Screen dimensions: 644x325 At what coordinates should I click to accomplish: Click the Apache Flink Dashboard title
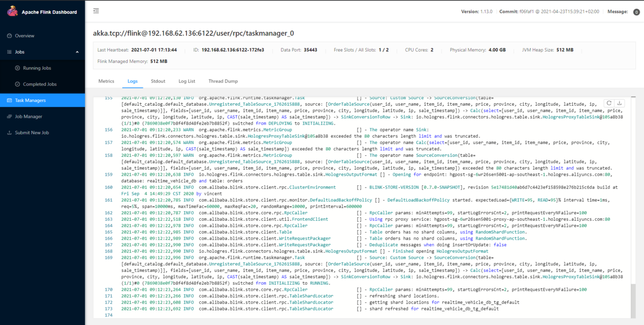(x=49, y=12)
